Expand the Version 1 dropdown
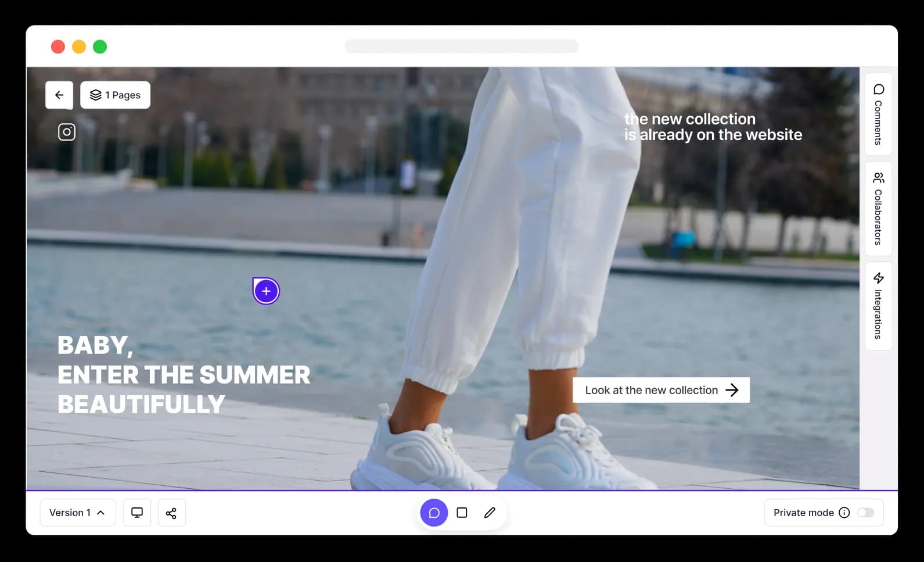Viewport: 924px width, 562px height. [x=77, y=513]
